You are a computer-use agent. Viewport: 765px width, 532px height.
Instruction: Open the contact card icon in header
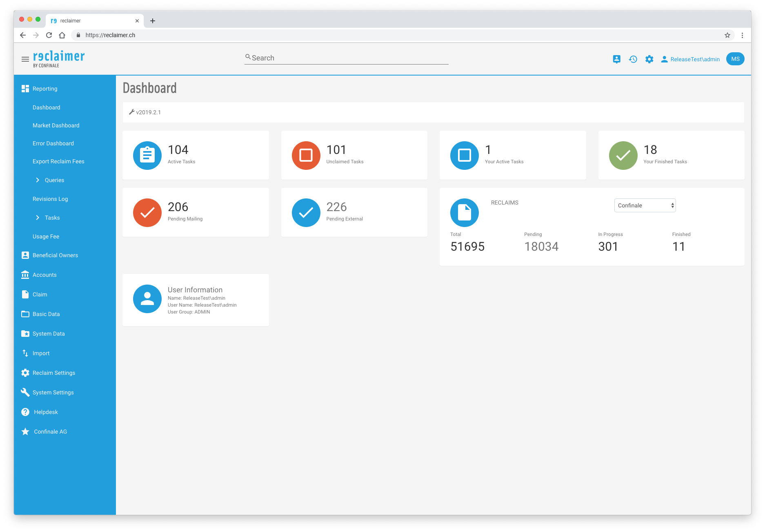click(x=616, y=59)
